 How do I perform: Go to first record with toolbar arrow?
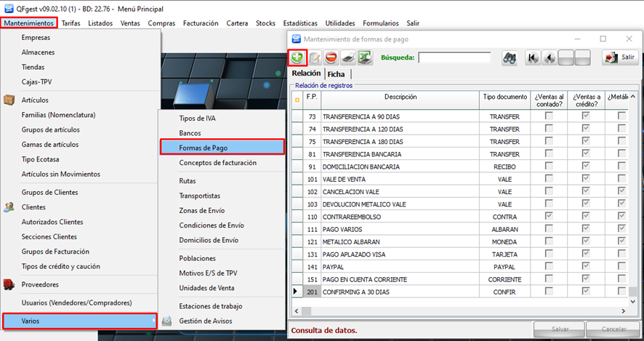tap(533, 58)
